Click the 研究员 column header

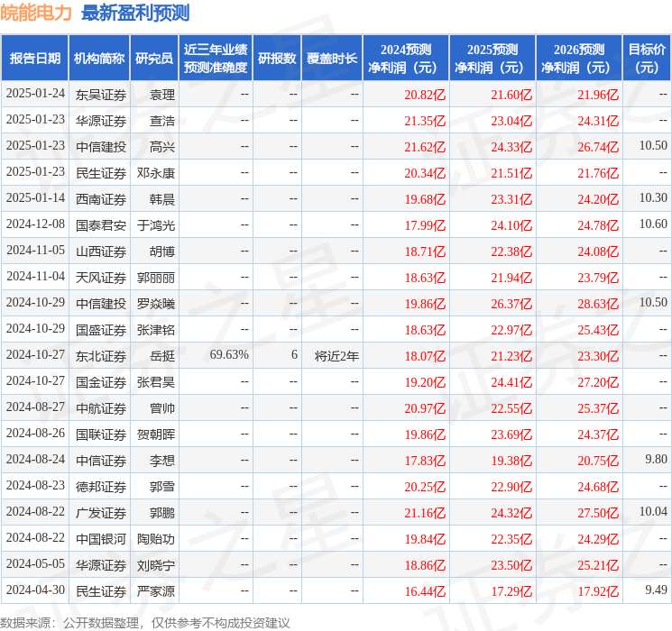point(154,59)
